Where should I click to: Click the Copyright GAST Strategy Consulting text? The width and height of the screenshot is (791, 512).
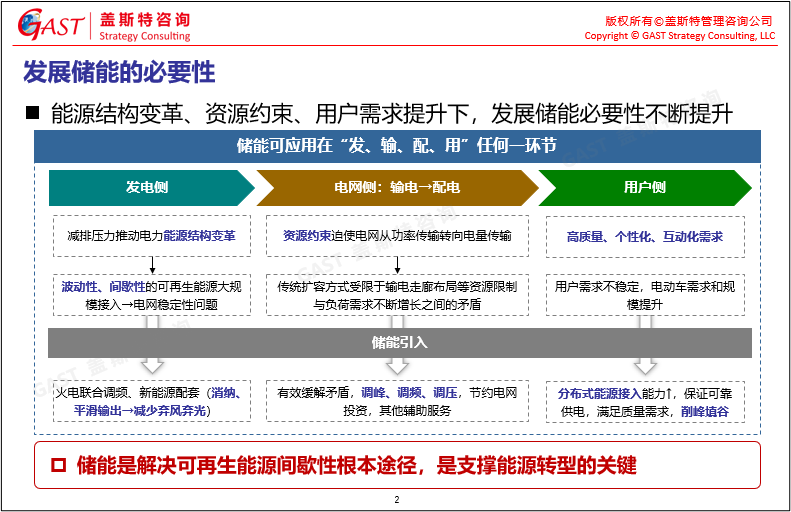tap(679, 36)
